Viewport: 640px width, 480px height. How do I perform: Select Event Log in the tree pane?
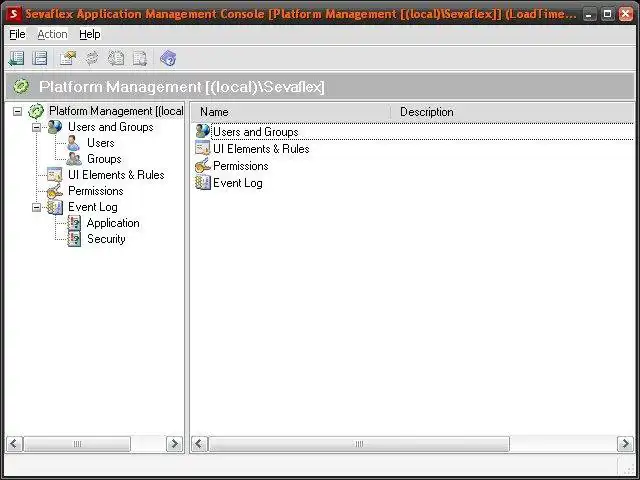[93, 207]
